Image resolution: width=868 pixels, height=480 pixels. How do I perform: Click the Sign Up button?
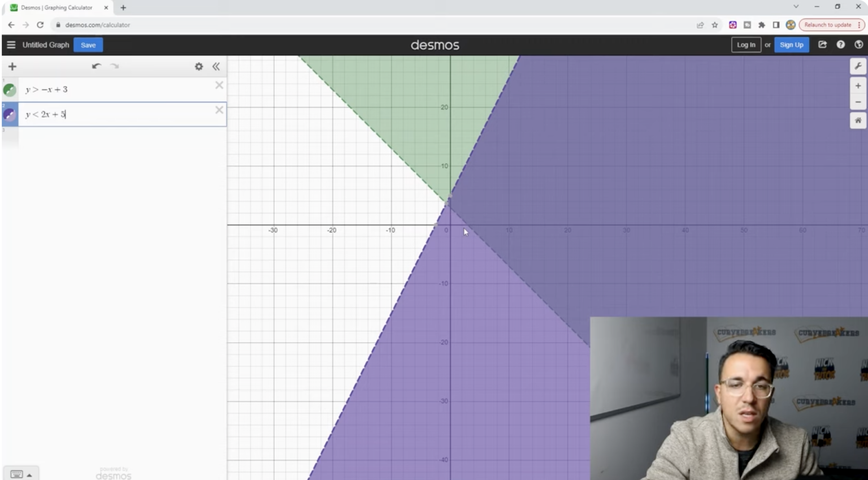pos(791,45)
